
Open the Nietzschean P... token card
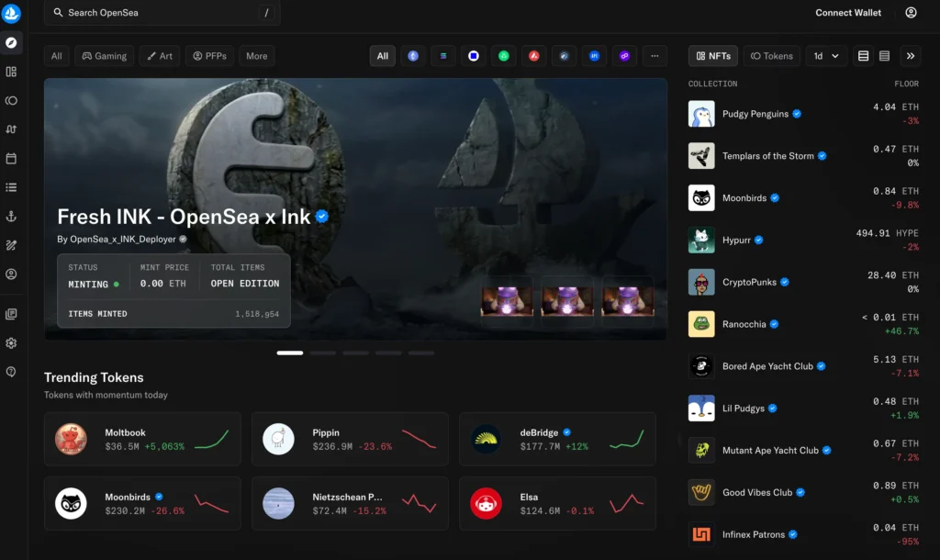click(350, 503)
